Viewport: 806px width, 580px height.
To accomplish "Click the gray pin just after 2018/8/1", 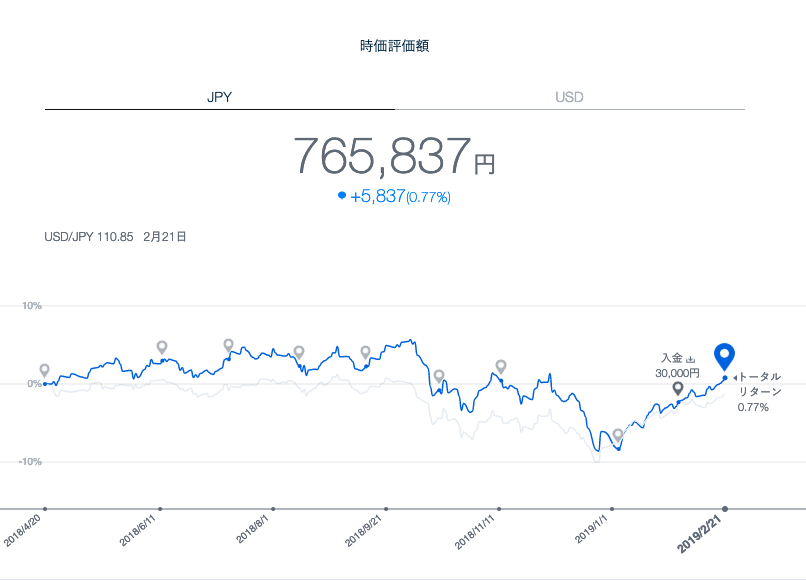I will click(x=299, y=352).
